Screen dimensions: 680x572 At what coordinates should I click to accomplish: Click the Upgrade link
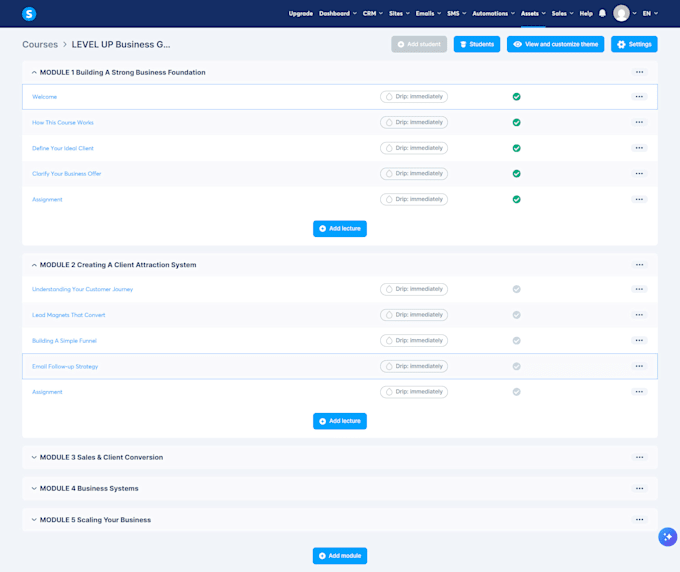click(x=301, y=13)
